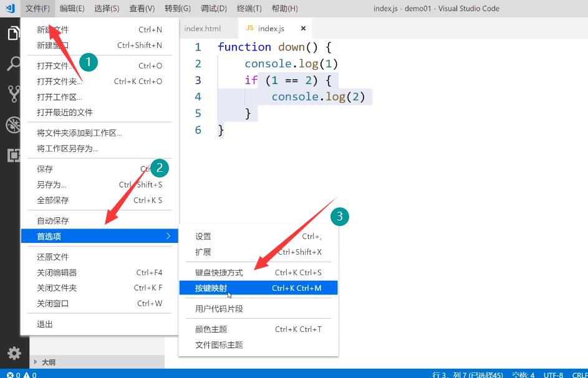Open the 文件(F) menu
The height and width of the screenshot is (378, 588).
(x=37, y=8)
